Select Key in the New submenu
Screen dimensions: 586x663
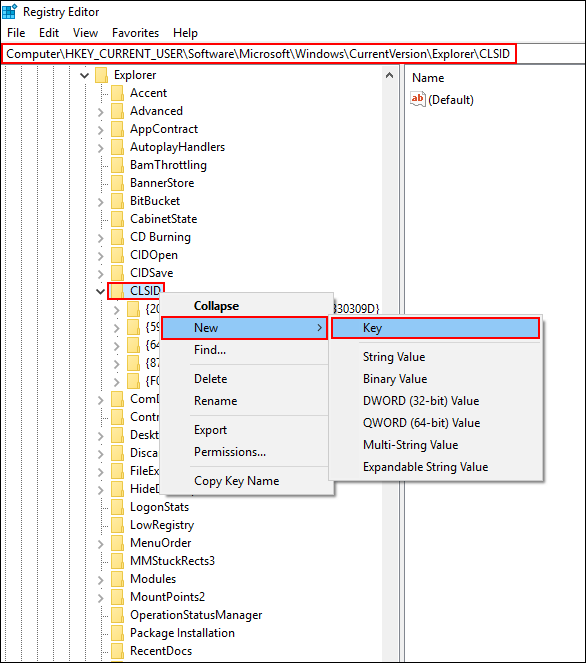[x=435, y=328]
